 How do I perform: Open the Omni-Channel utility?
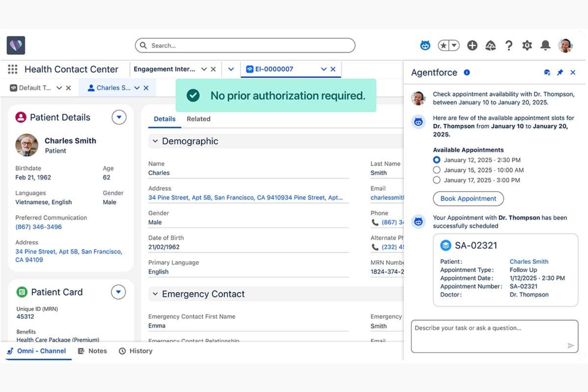(37, 351)
